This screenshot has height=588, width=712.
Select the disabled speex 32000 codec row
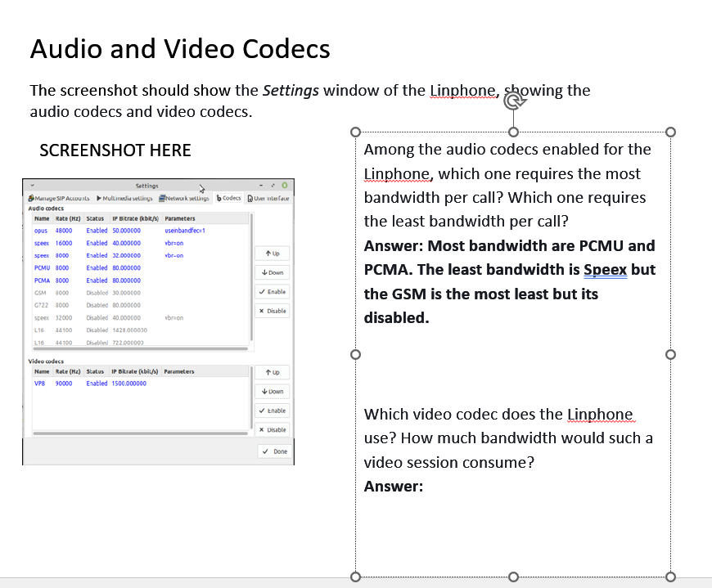141,317
